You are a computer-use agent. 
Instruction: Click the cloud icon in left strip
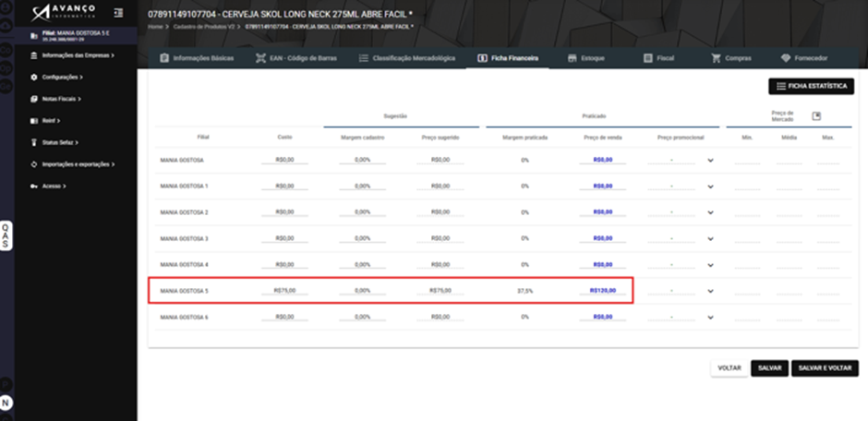pyautogui.click(x=6, y=27)
